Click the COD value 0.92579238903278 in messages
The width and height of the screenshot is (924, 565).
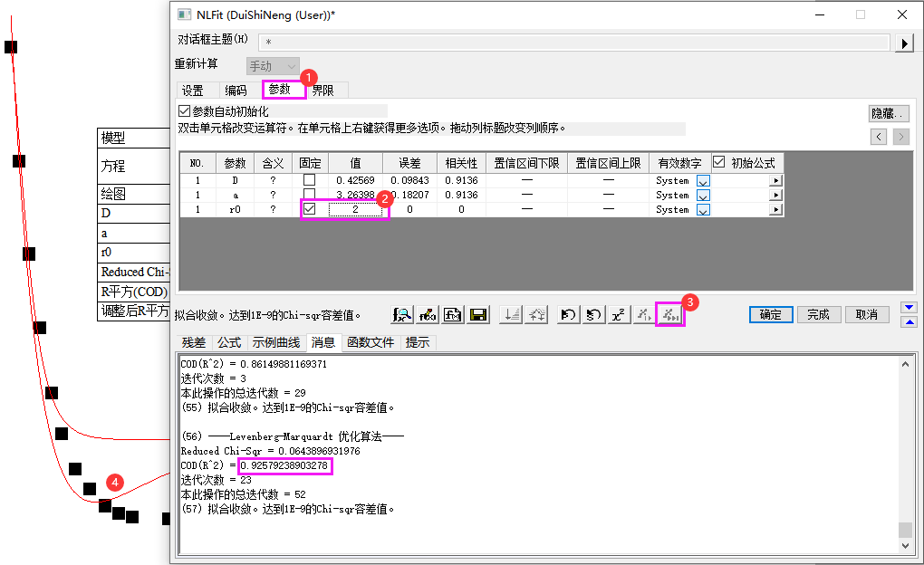point(284,465)
